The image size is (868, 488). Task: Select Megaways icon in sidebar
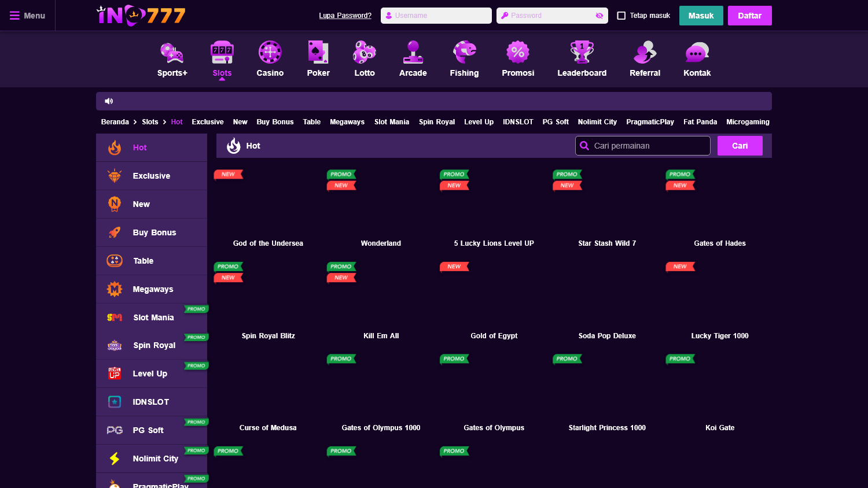point(115,289)
